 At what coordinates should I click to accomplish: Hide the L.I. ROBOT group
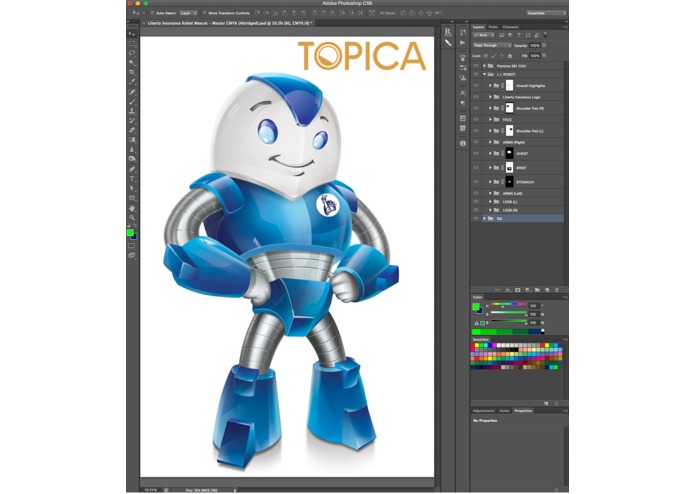coord(476,74)
